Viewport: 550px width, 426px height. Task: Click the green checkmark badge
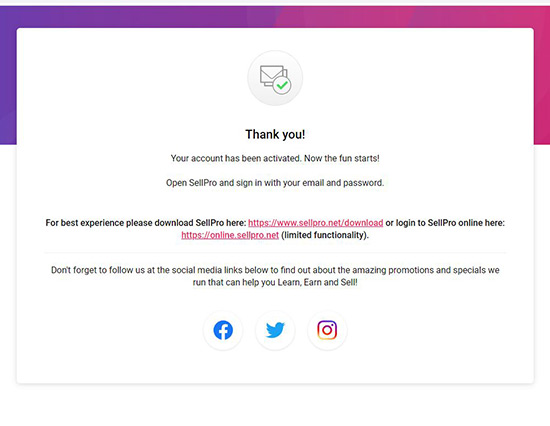pyautogui.click(x=282, y=85)
